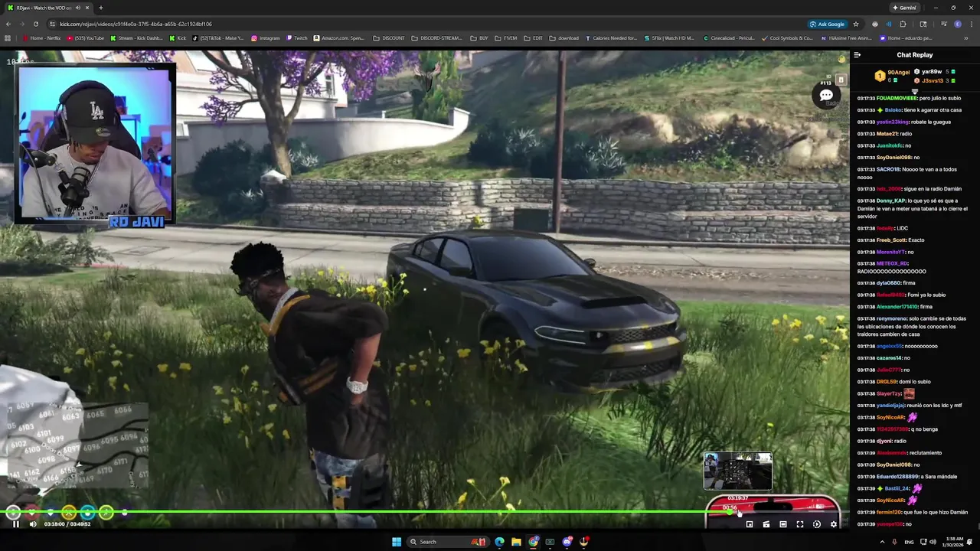Expand the EDIT bookmark folder
980x551 pixels.
point(534,37)
